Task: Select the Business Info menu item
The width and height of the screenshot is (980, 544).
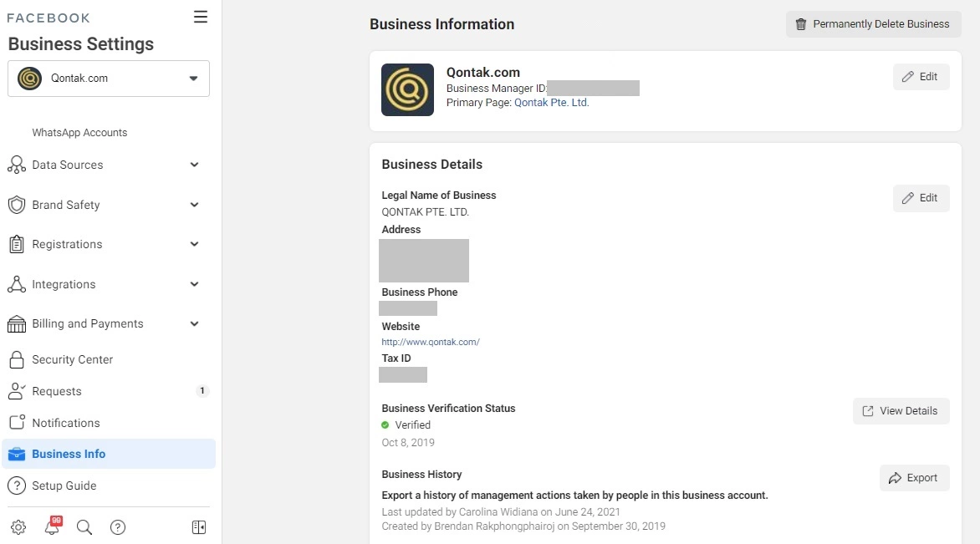Action: (x=109, y=454)
